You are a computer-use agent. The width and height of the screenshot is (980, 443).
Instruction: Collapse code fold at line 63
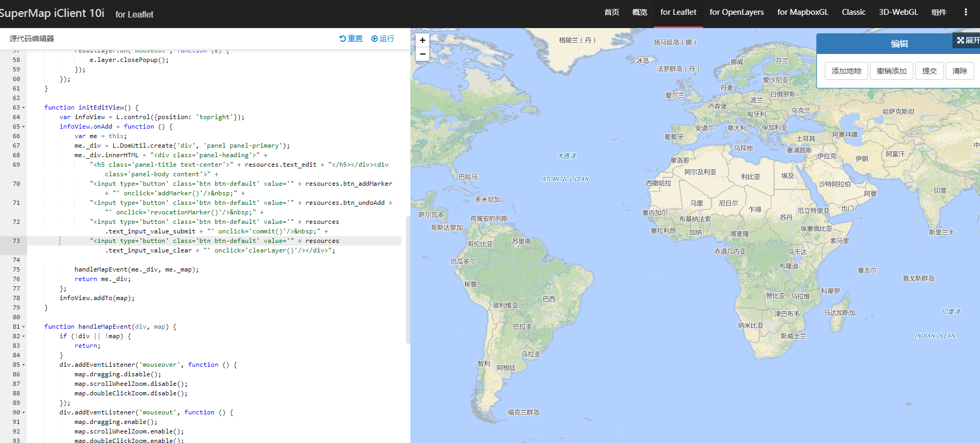pyautogui.click(x=23, y=107)
